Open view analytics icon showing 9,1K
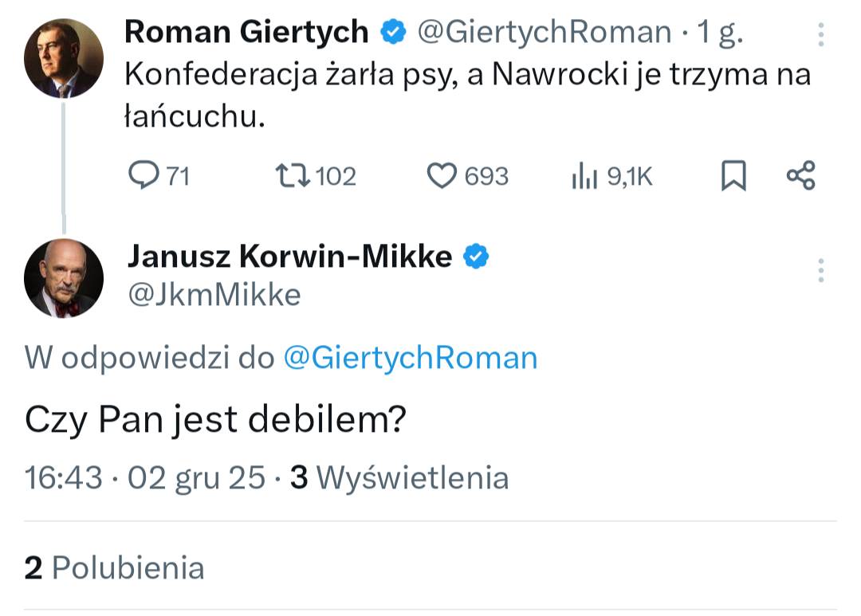 click(584, 176)
